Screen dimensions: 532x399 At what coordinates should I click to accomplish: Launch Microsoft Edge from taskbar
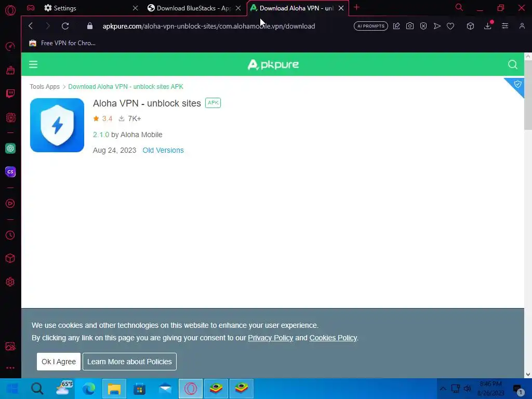tap(89, 389)
